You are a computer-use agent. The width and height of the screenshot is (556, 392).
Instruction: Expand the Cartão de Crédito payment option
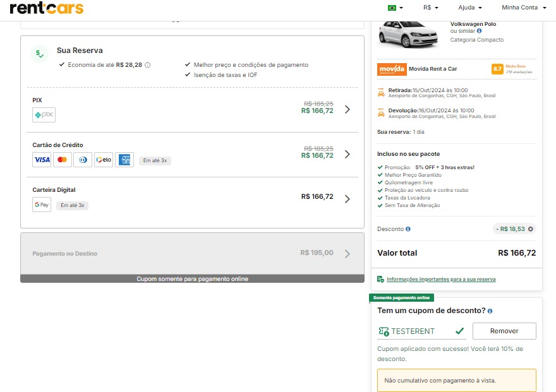point(347,153)
